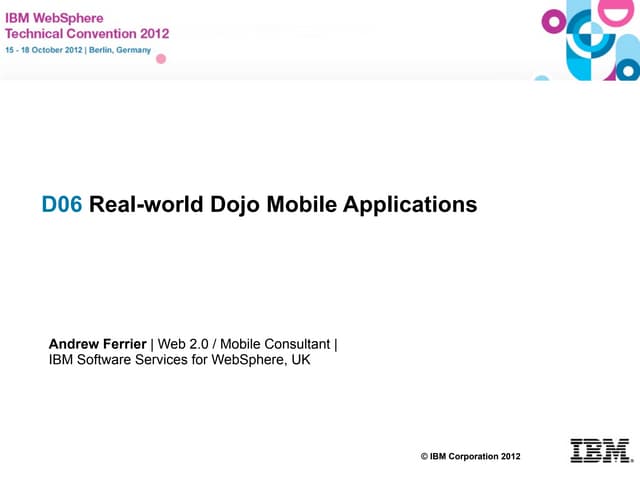Click the '© IBM Corporation 2012' copyright notice
Image resolution: width=640 pixels, height=480 pixels.
[470, 456]
